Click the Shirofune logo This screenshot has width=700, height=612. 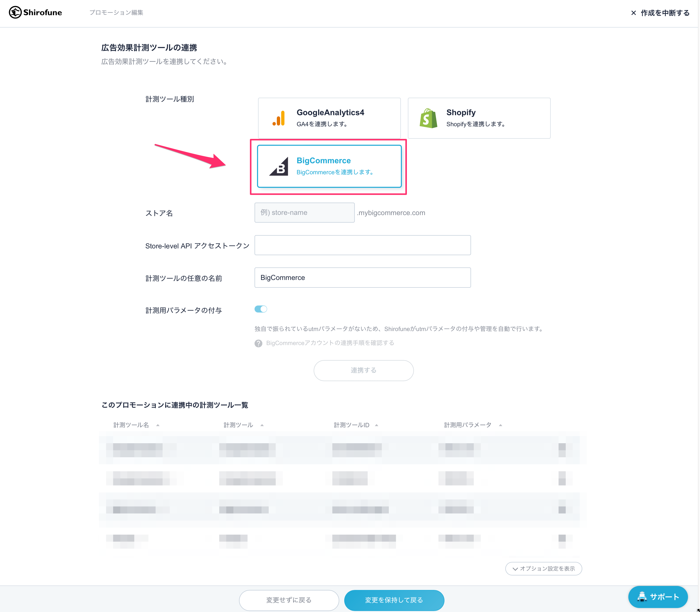click(36, 13)
